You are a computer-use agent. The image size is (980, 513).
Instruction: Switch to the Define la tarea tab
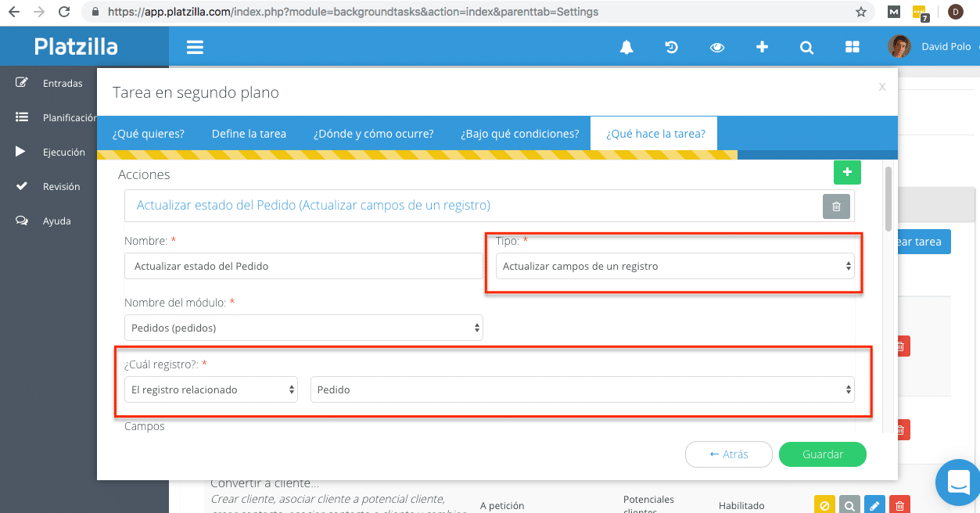pos(249,134)
